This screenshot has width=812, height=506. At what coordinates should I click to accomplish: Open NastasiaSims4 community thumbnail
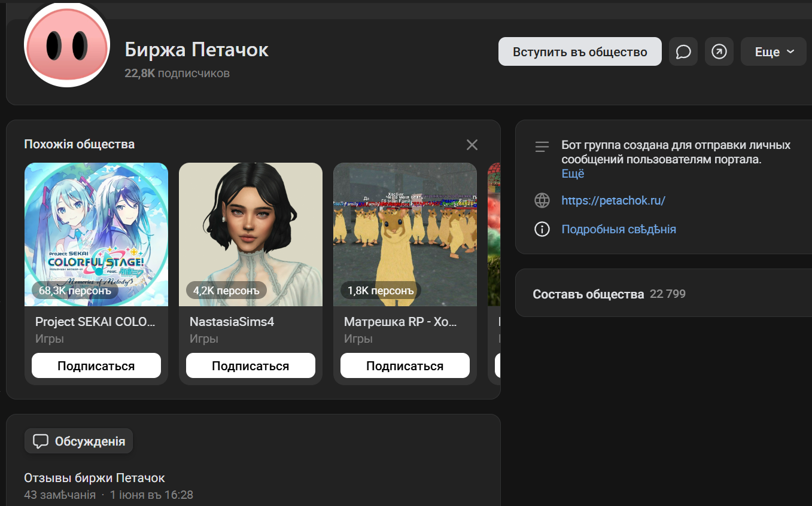pos(251,234)
